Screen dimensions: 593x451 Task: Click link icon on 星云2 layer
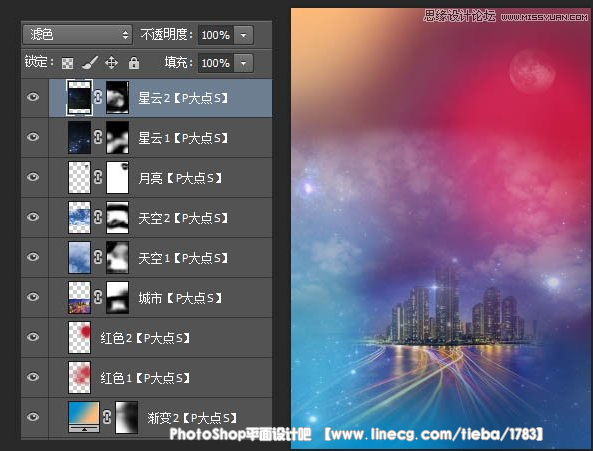[98, 97]
